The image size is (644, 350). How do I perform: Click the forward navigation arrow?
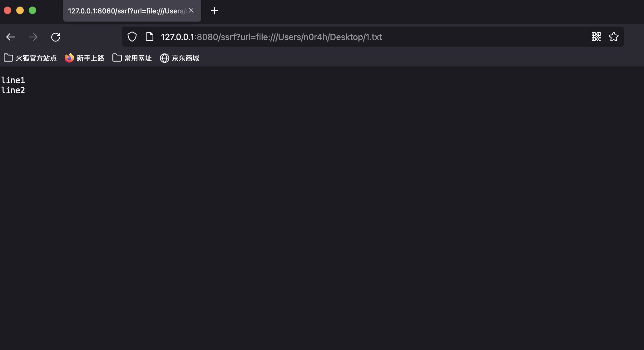[x=33, y=37]
